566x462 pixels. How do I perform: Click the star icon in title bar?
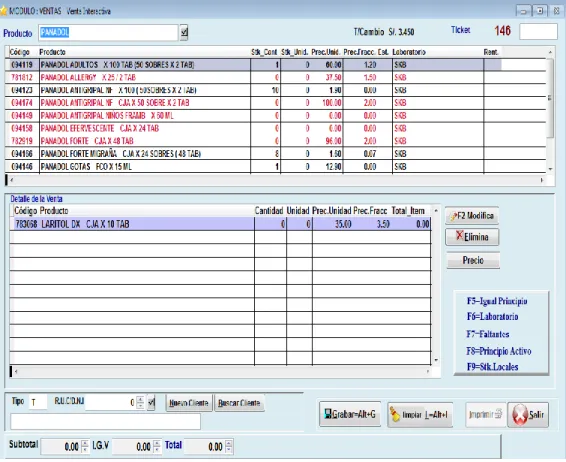click(3, 11)
